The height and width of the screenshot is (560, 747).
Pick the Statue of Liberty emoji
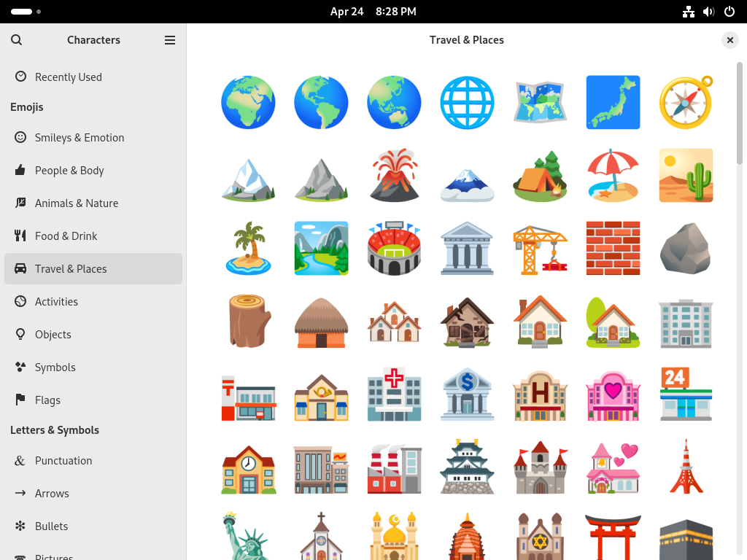coord(248,536)
